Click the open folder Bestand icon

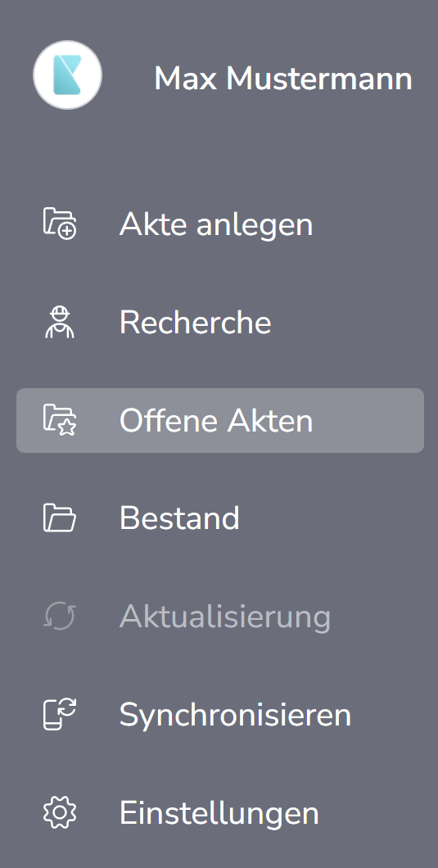point(60,518)
